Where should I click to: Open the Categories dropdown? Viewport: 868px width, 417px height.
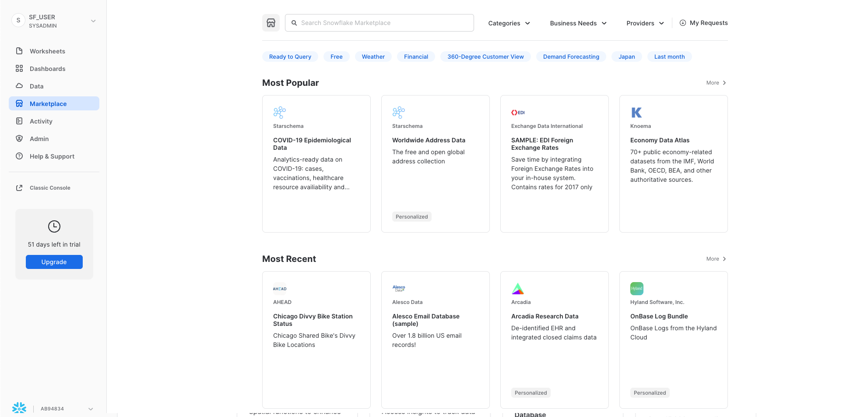pos(509,23)
